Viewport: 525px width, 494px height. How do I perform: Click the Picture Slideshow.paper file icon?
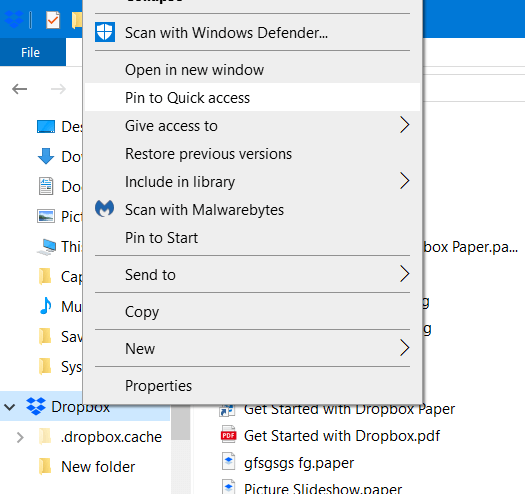coord(228,487)
